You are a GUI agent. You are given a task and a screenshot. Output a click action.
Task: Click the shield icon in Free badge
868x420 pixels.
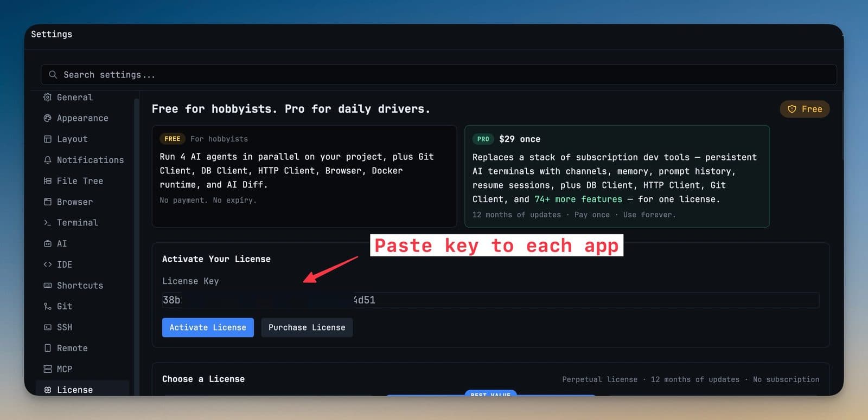(792, 109)
